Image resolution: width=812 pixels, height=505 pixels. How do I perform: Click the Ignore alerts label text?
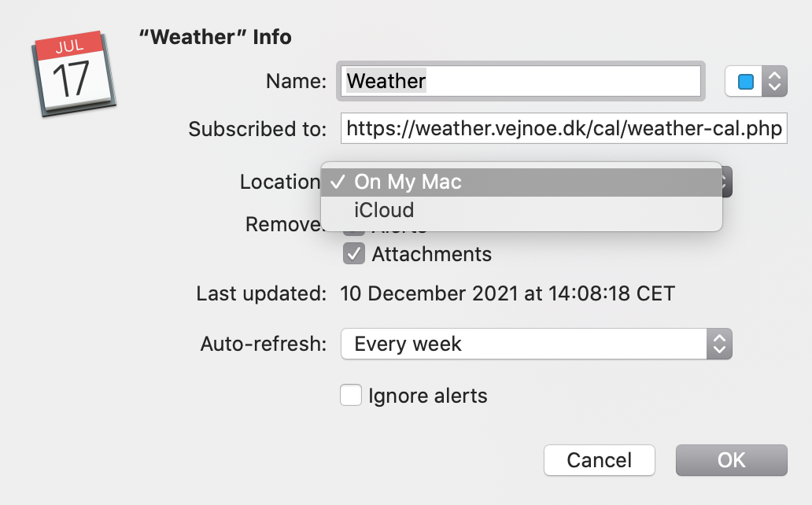tap(428, 396)
